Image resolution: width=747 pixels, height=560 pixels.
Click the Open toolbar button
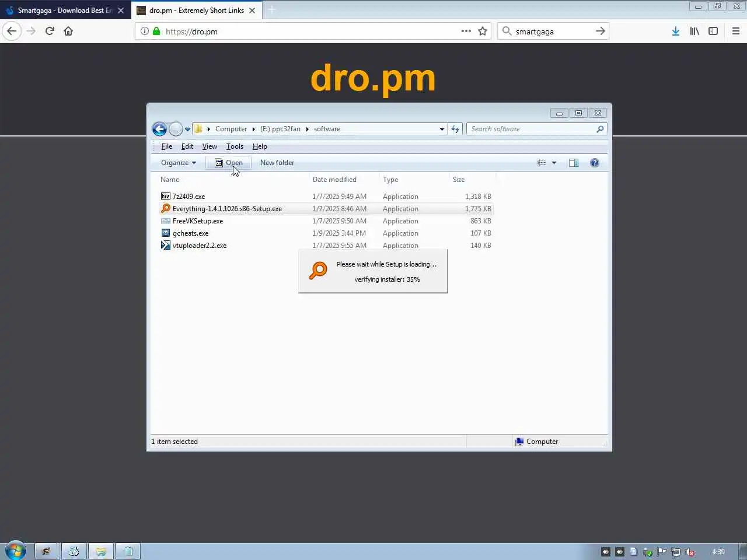pyautogui.click(x=228, y=163)
